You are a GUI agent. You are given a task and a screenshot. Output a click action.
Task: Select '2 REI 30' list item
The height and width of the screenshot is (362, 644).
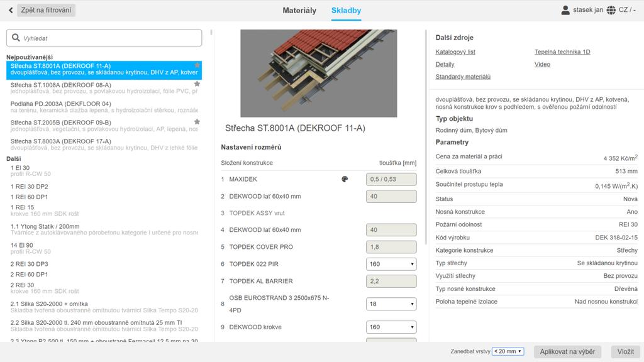click(104, 288)
